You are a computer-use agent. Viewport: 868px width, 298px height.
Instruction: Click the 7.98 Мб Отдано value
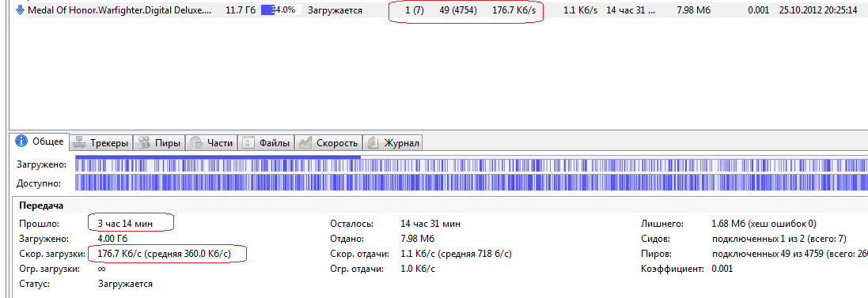[x=418, y=239]
